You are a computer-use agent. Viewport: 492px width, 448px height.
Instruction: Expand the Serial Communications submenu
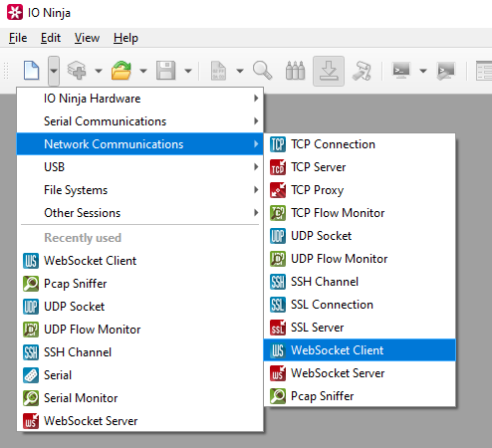[x=140, y=121]
